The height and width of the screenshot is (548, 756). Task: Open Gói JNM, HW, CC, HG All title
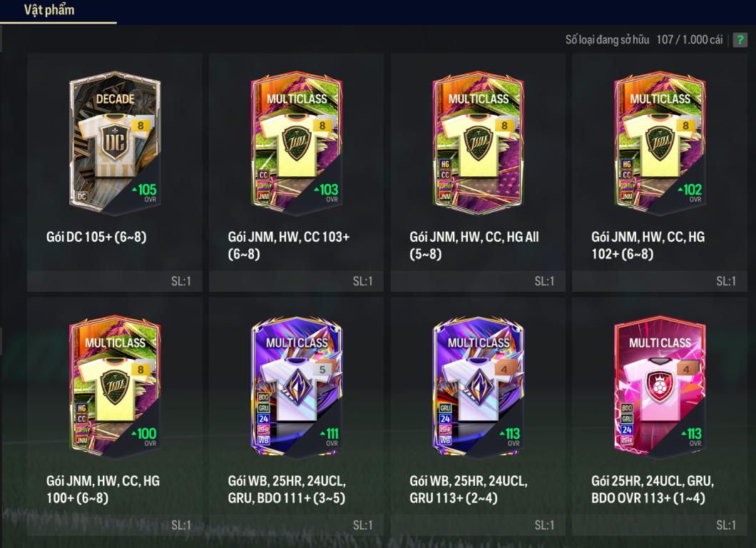[474, 245]
